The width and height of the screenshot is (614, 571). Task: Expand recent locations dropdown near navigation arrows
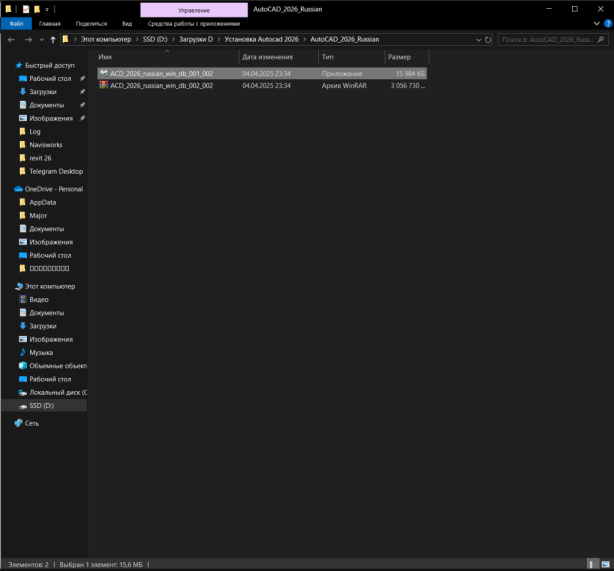[x=41, y=40]
